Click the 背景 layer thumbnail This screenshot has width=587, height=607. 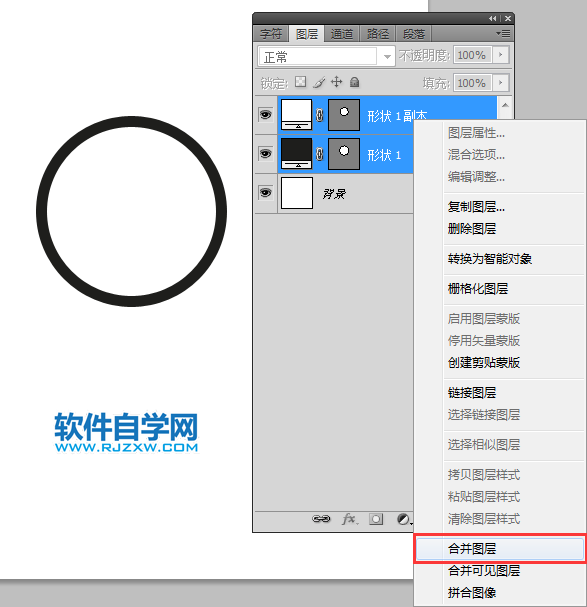(297, 193)
